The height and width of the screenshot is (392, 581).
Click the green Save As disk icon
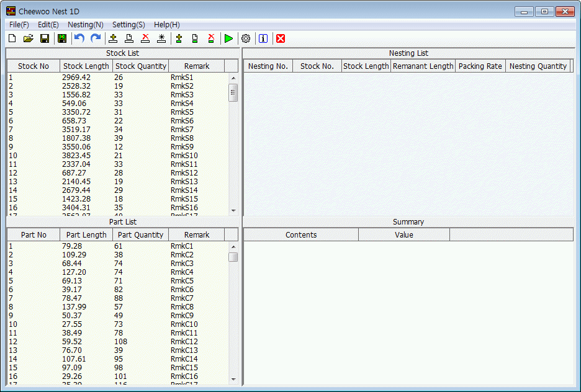coord(62,38)
